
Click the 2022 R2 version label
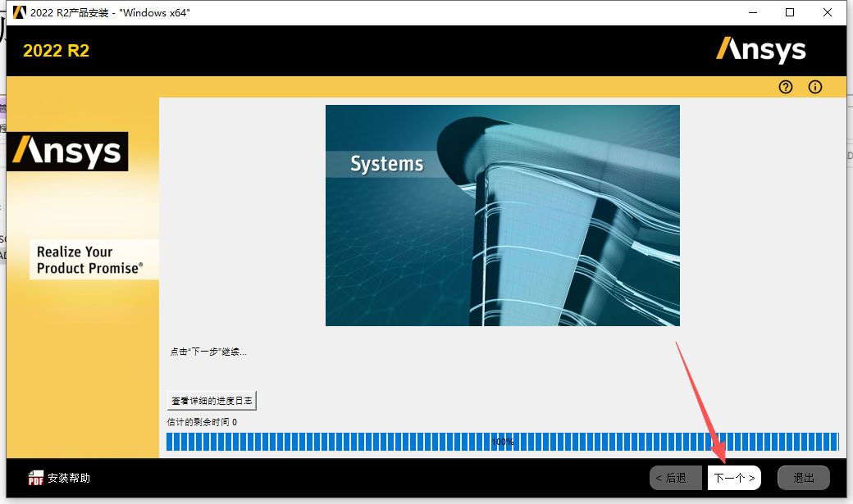(x=55, y=50)
